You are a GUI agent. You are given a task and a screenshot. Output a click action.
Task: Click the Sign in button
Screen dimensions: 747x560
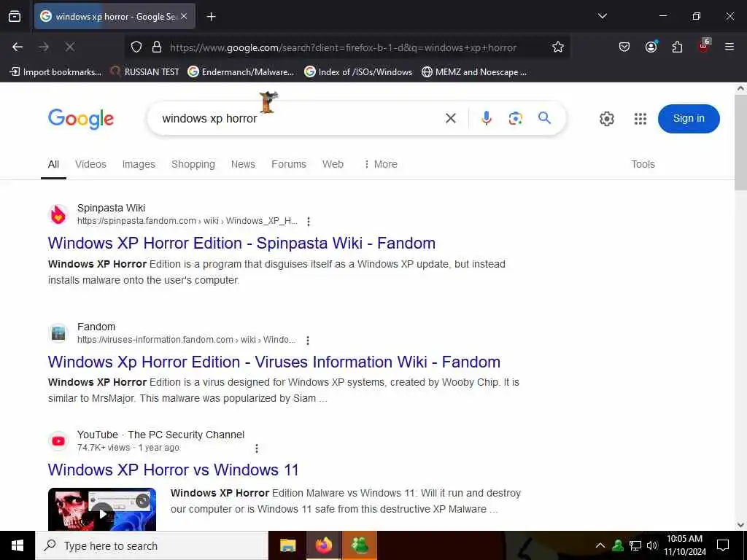[x=689, y=119]
